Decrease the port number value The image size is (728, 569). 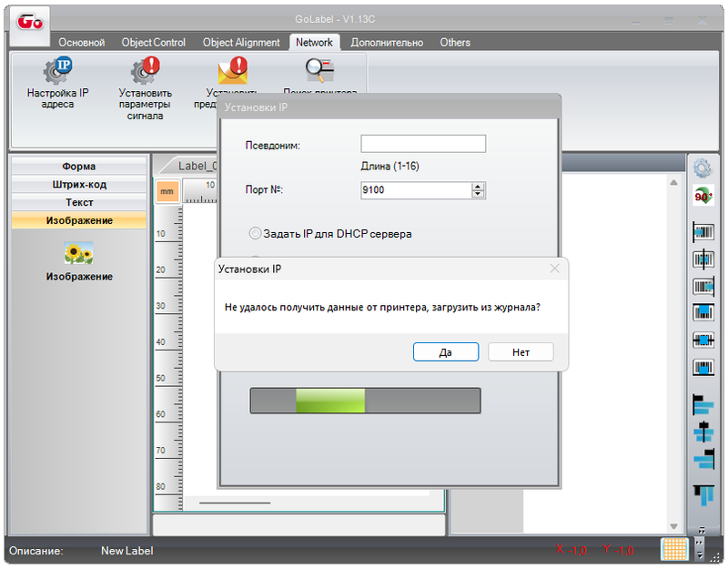[x=477, y=194]
